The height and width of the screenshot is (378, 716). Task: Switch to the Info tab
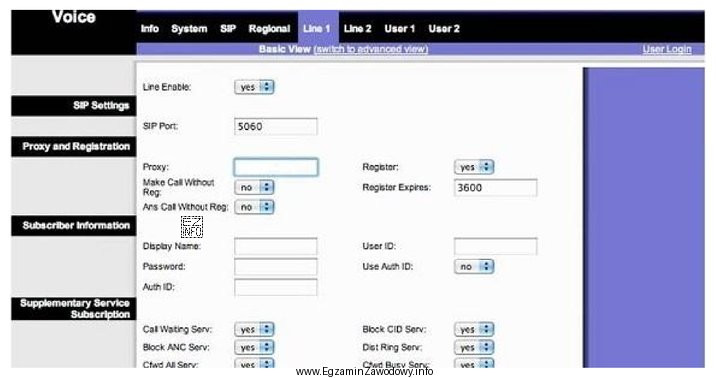click(x=150, y=29)
